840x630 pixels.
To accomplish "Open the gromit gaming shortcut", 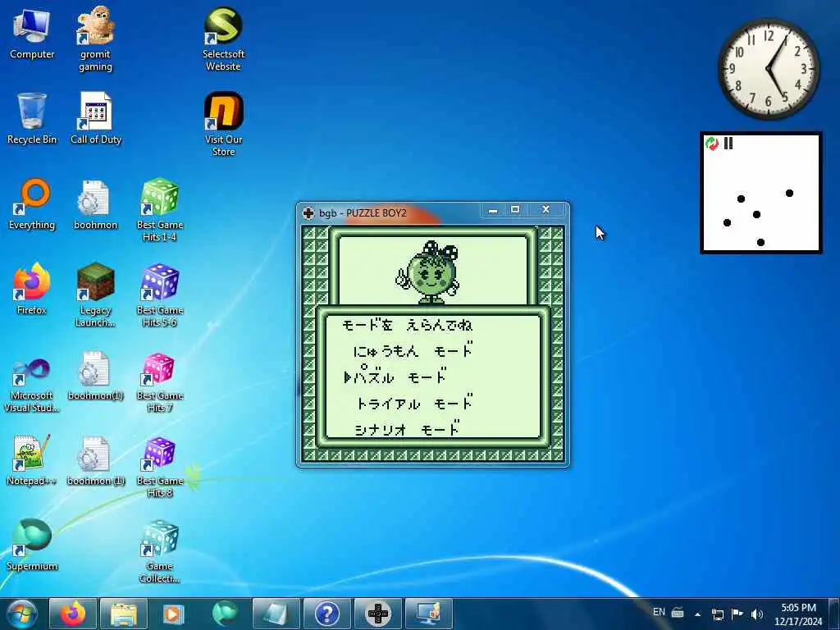I will point(95,39).
